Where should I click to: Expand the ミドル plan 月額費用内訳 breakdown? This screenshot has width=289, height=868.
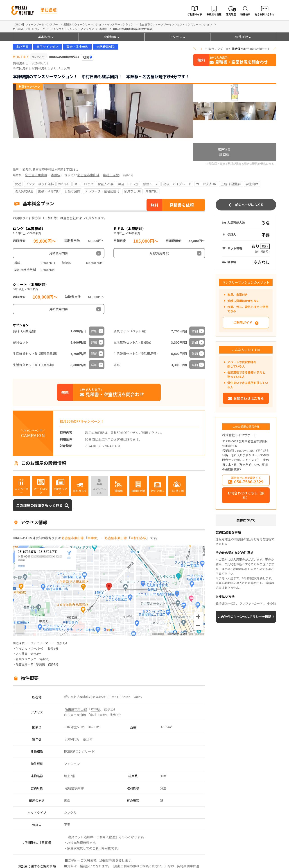159,253
